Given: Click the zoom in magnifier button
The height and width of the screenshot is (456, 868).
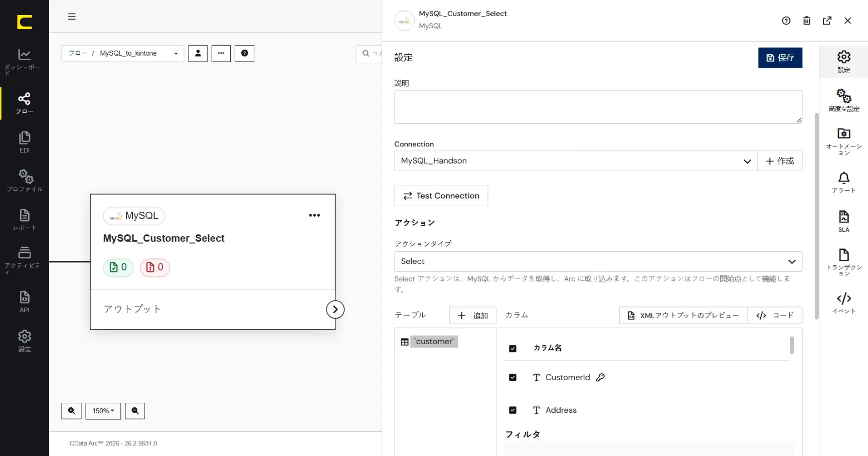Looking at the screenshot, I should click(71, 411).
